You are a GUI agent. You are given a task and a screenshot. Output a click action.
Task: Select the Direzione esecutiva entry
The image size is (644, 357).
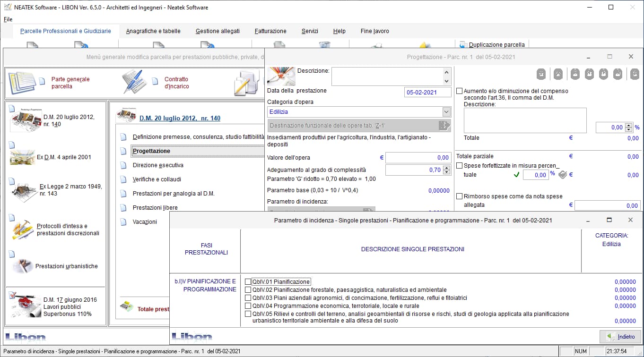click(158, 165)
